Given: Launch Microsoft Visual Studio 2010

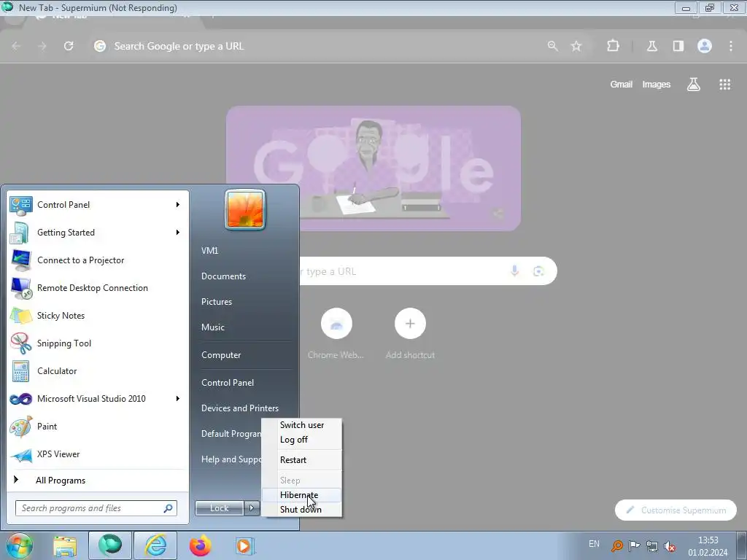Looking at the screenshot, I should tap(98, 399).
